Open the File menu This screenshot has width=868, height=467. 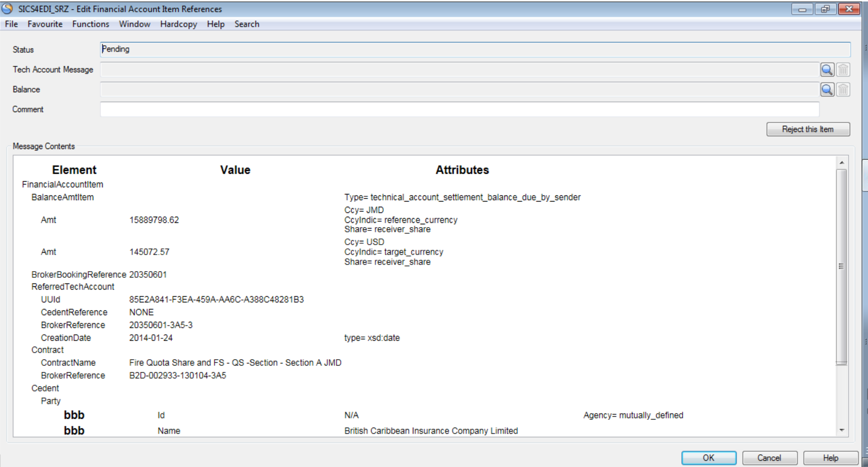tap(11, 24)
